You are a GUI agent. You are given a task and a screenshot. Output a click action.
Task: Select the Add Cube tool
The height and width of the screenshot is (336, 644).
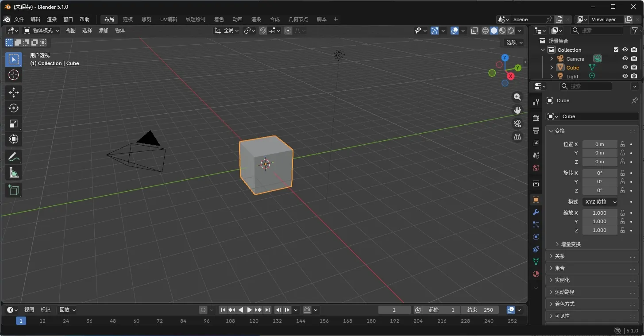pos(13,190)
